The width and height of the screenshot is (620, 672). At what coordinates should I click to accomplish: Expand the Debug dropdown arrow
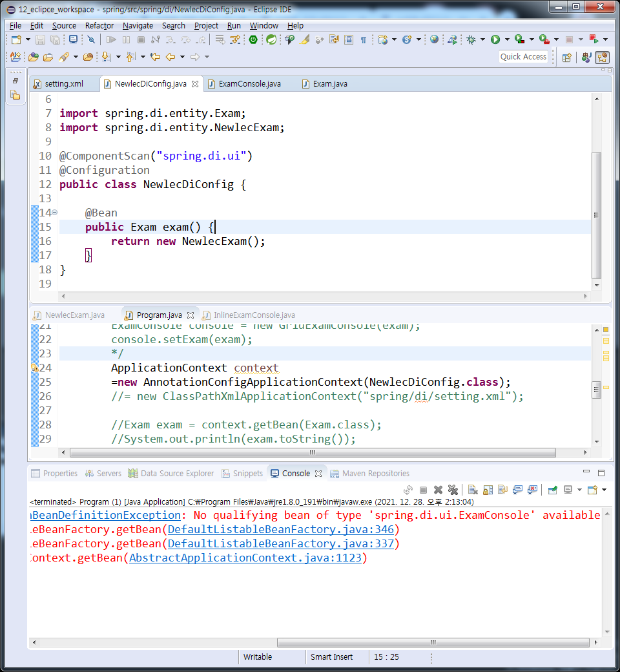[x=482, y=40]
